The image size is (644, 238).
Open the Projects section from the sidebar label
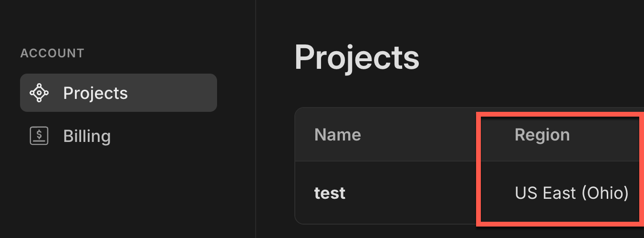click(x=95, y=93)
